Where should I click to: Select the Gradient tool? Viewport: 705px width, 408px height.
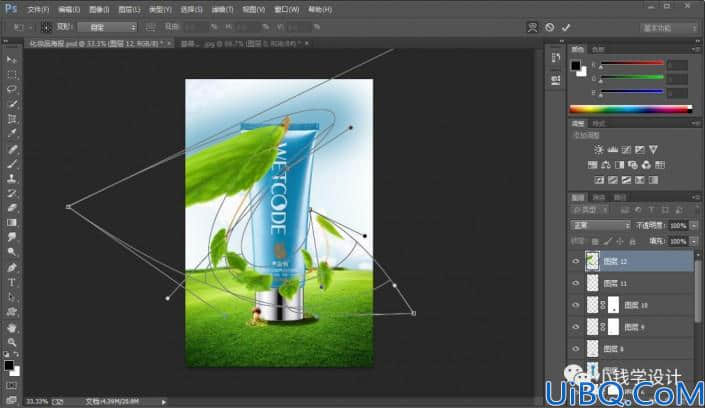pyautogui.click(x=12, y=223)
